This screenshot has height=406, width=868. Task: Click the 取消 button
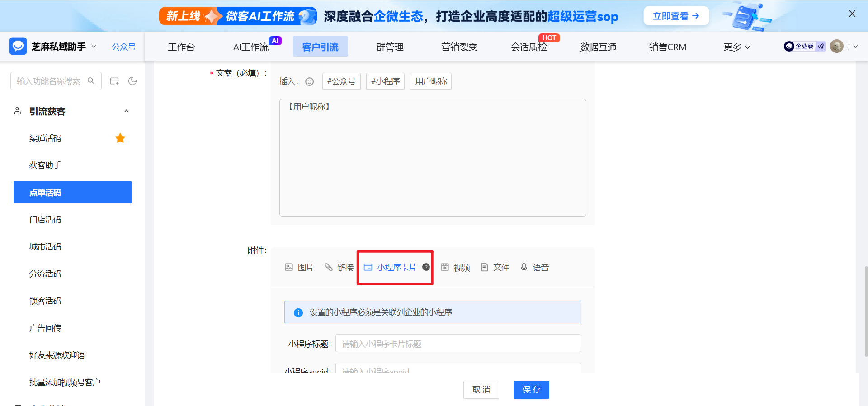tap(481, 390)
